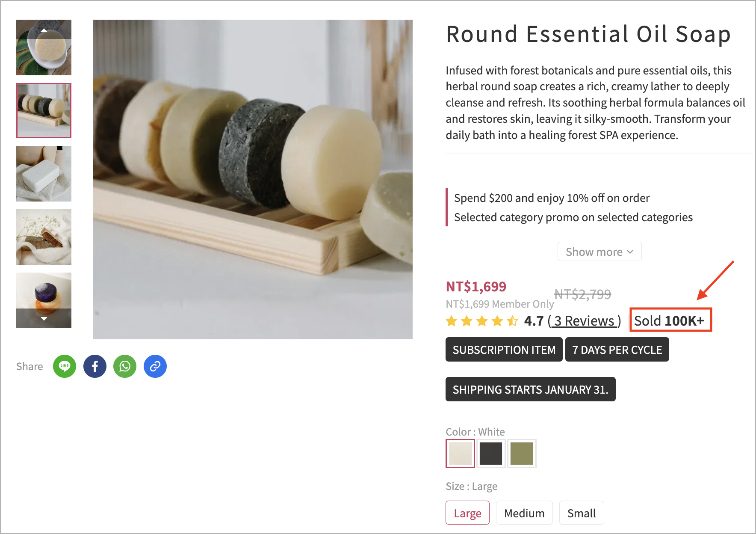
Task: Expand promotions with Show more
Action: pyautogui.click(x=599, y=252)
